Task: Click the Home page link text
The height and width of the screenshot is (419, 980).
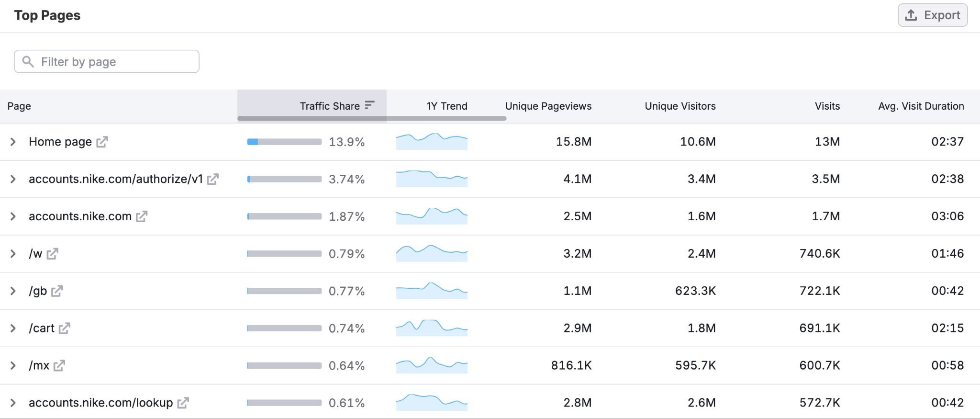Action: click(x=60, y=142)
